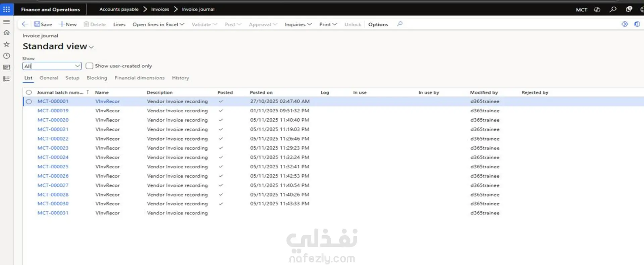Open the personalization diamond icon
This screenshot has height=265, width=644.
point(625,24)
